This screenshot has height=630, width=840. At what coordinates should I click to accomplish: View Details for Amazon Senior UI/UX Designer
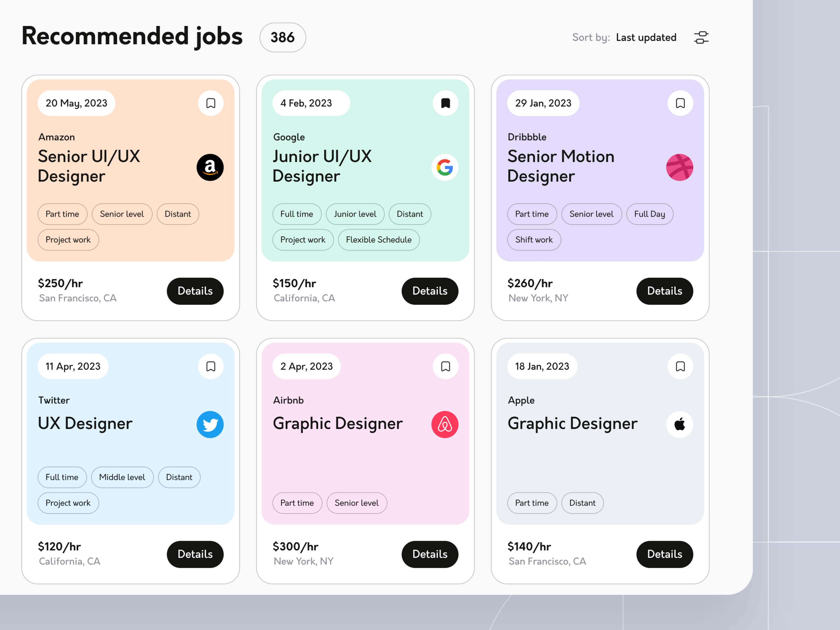(195, 291)
